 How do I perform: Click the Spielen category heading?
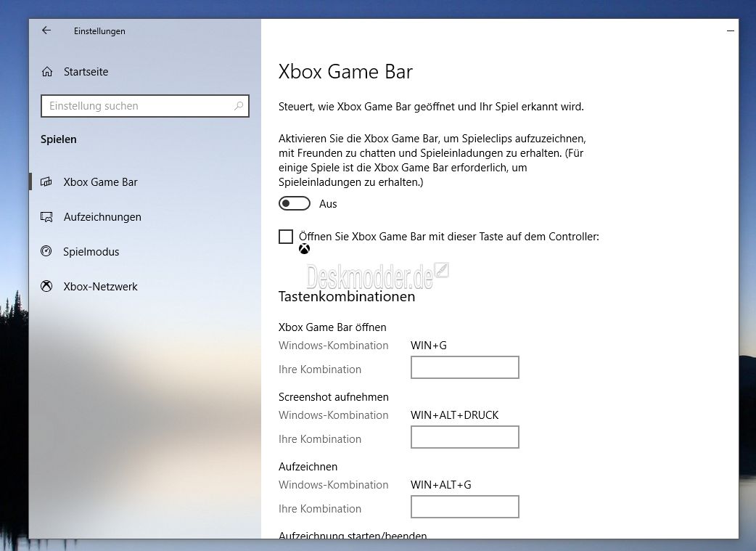[58, 139]
